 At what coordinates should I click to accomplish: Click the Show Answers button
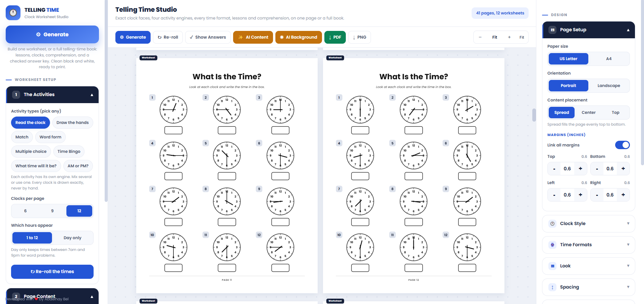point(208,37)
